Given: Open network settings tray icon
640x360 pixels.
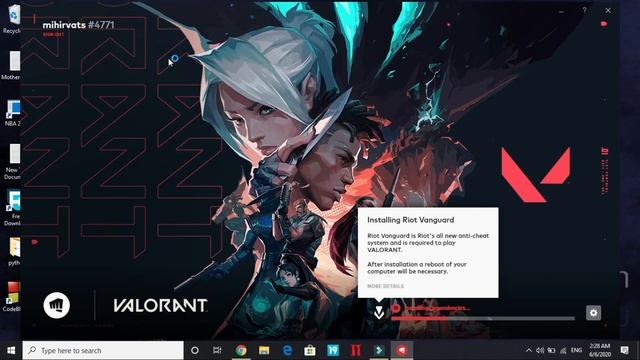Looking at the screenshot, I should tap(563, 350).
